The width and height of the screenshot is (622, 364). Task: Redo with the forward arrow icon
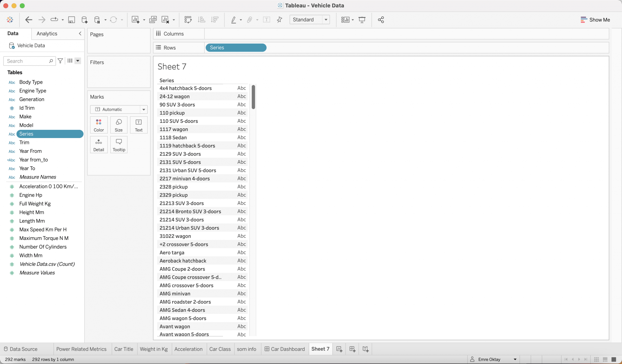coord(42,20)
